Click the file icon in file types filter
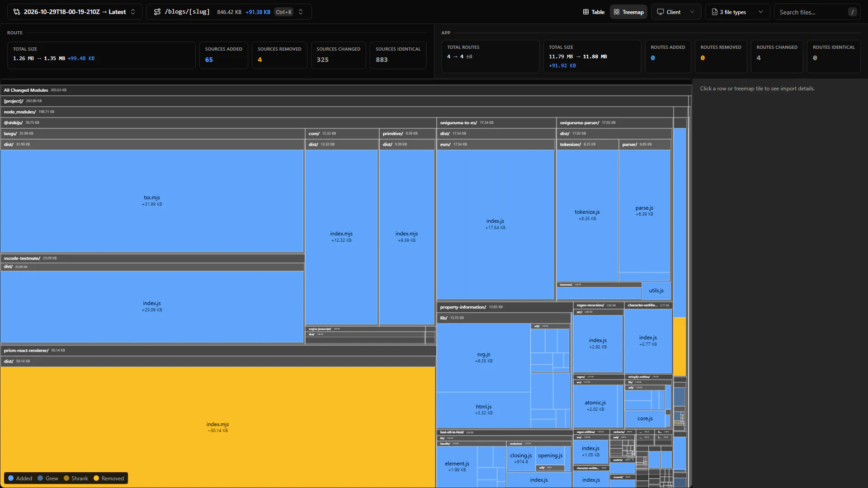The width and height of the screenshot is (868, 488). point(715,12)
